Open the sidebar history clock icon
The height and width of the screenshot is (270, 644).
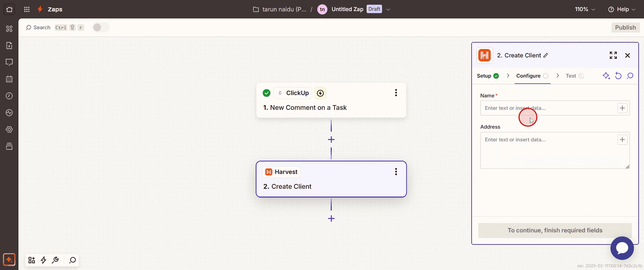pos(9,96)
